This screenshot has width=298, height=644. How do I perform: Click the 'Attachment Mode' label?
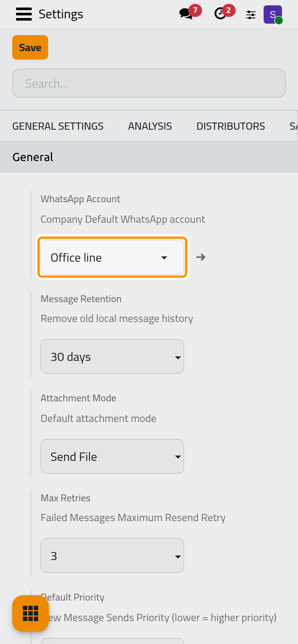[78, 398]
